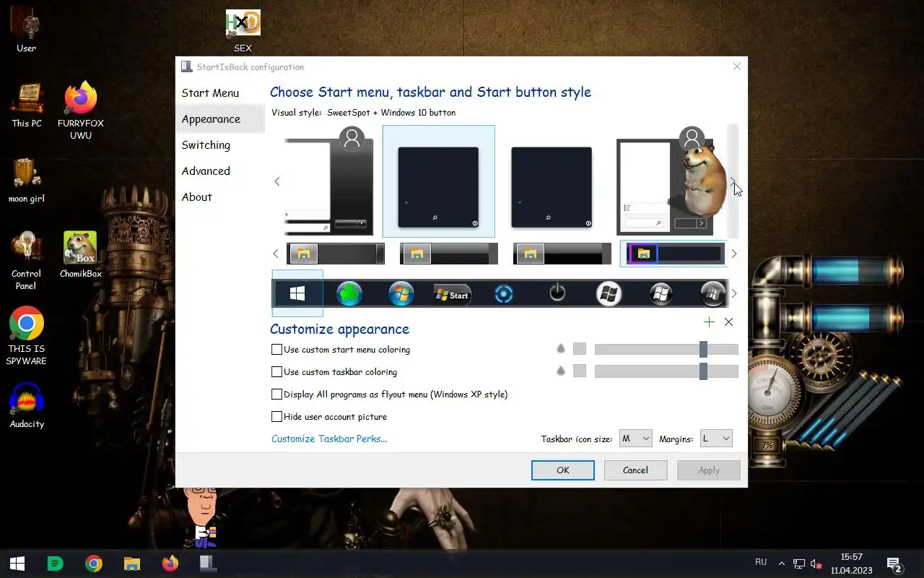Open the ChomikBox desktop icon
This screenshot has height=578, width=924.
pyautogui.click(x=80, y=255)
